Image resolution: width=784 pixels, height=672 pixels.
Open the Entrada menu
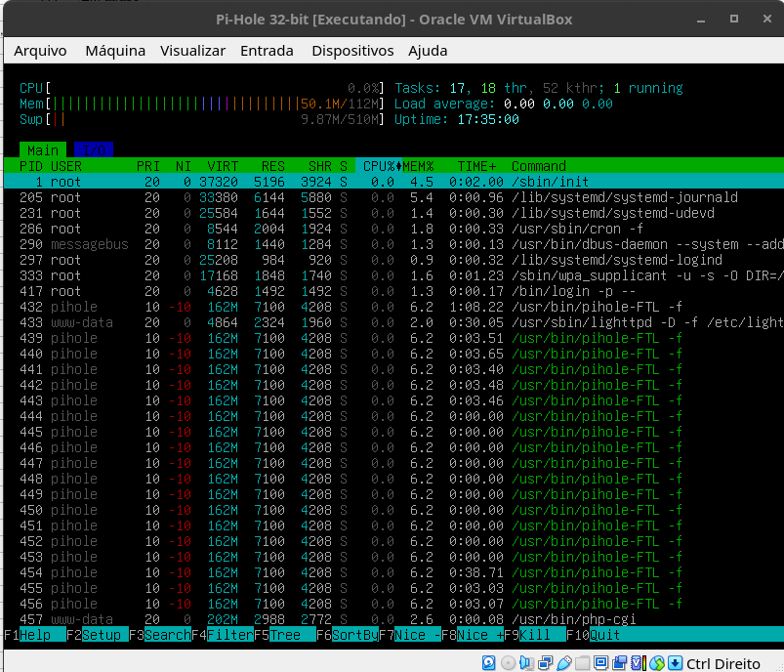(267, 51)
